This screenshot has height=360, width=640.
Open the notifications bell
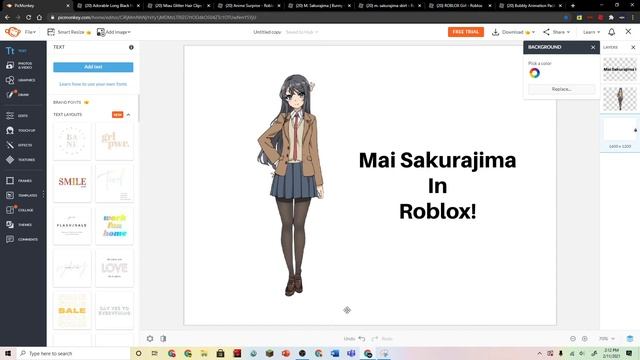tap(611, 32)
